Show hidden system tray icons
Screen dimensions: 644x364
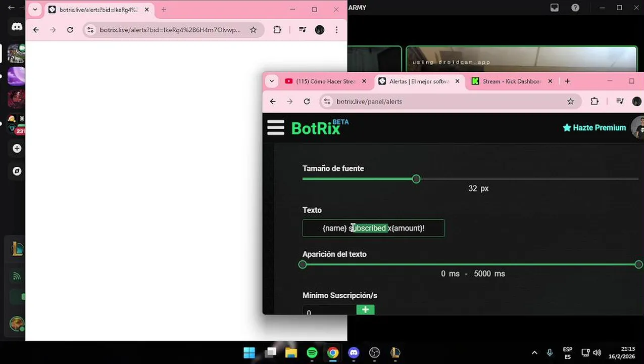tap(534, 353)
